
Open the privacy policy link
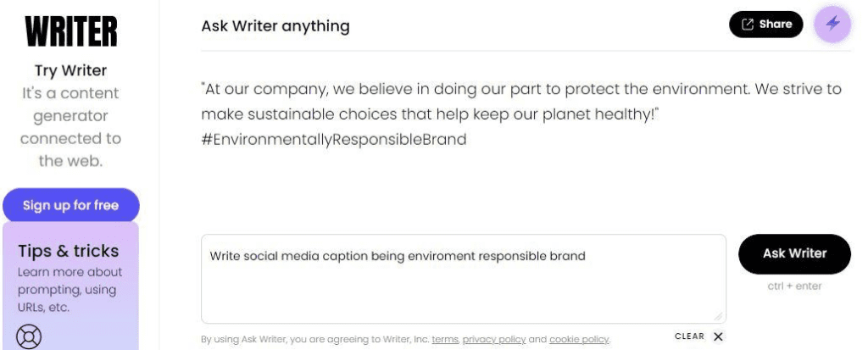point(494,339)
